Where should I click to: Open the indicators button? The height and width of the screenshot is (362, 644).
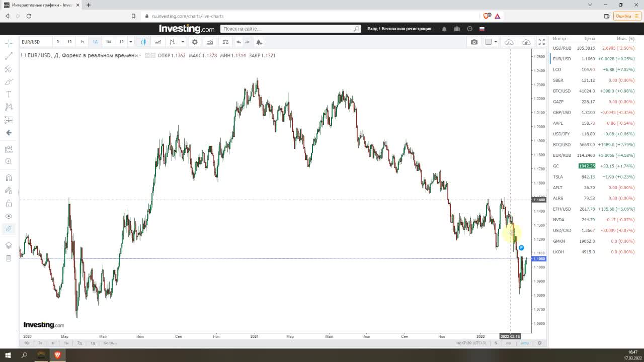point(210,42)
